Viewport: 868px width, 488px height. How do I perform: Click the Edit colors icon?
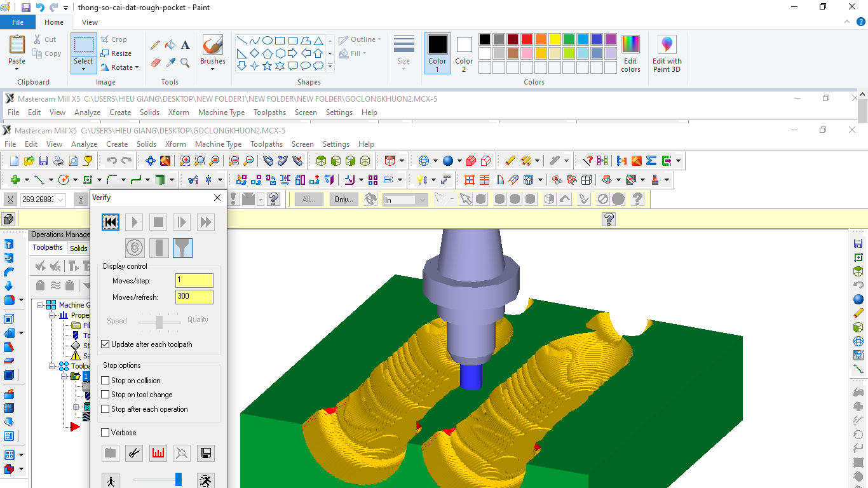point(630,54)
